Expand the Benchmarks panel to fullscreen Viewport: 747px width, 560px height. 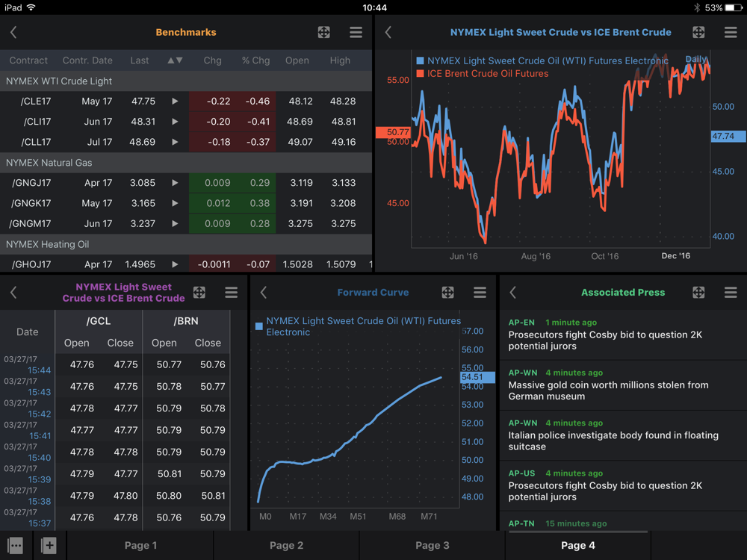coord(323,32)
